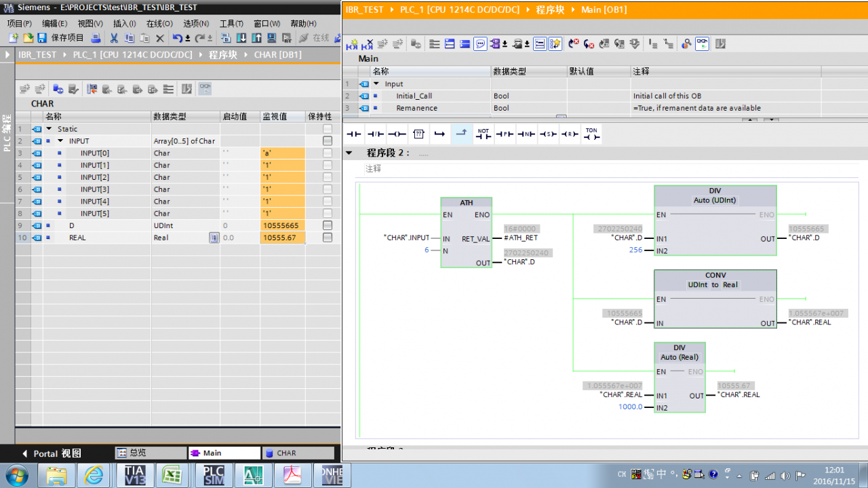The width and height of the screenshot is (868, 488).
Task: Click the insert network icon
Action: coord(352,44)
